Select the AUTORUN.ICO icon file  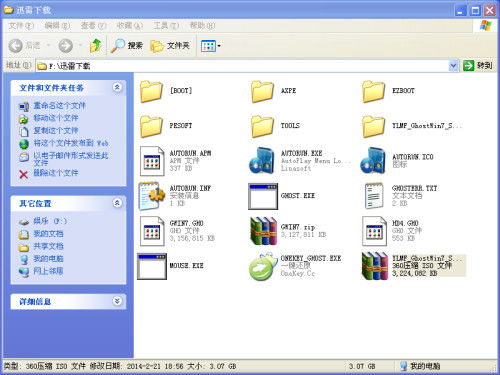click(x=373, y=161)
